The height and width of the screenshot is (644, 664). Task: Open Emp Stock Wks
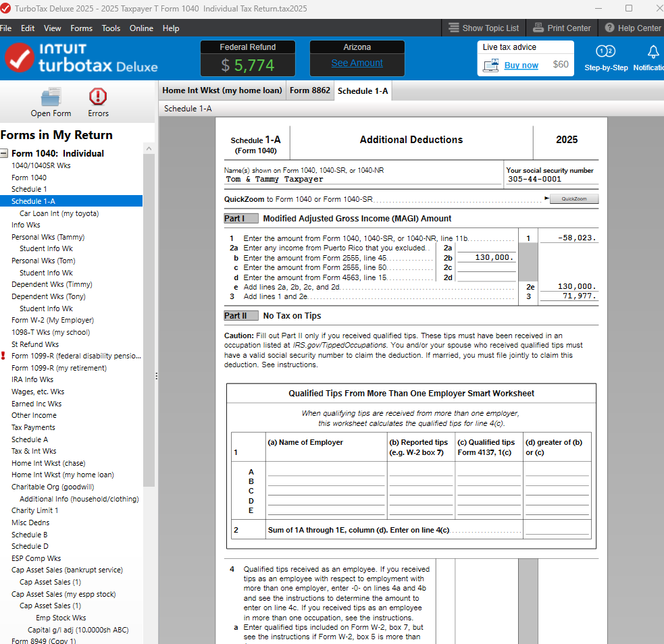pyautogui.click(x=61, y=618)
